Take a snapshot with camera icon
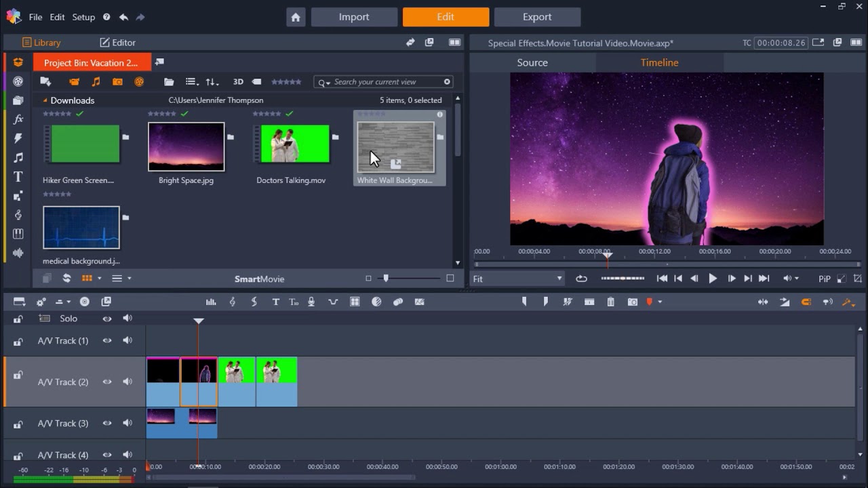 [x=633, y=302]
